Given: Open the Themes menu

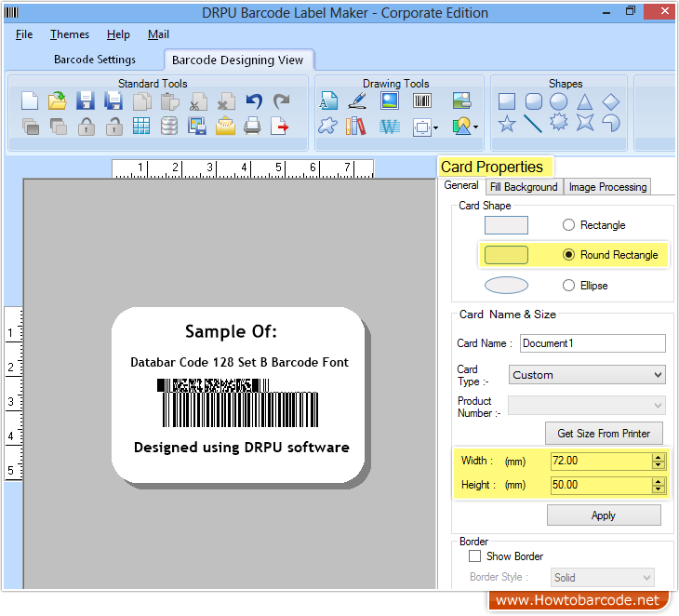Looking at the screenshot, I should point(69,34).
